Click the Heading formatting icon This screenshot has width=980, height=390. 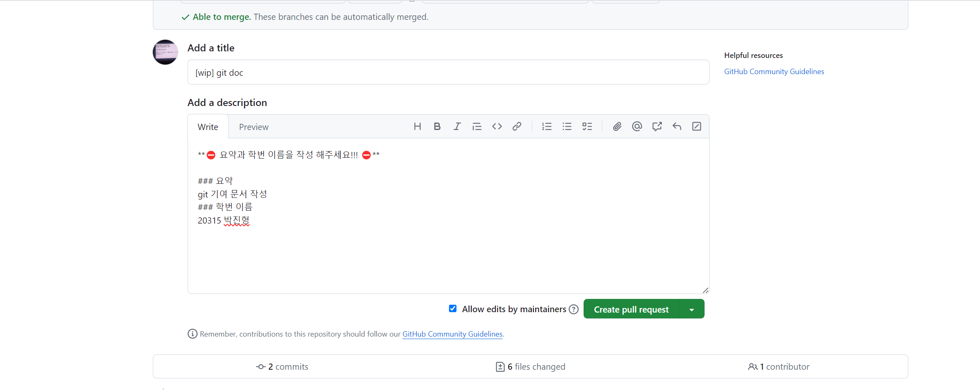point(417,127)
